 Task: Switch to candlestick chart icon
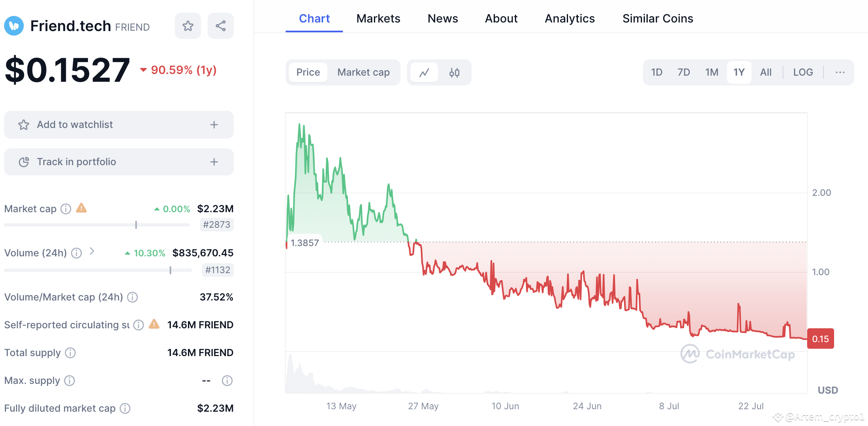(454, 72)
